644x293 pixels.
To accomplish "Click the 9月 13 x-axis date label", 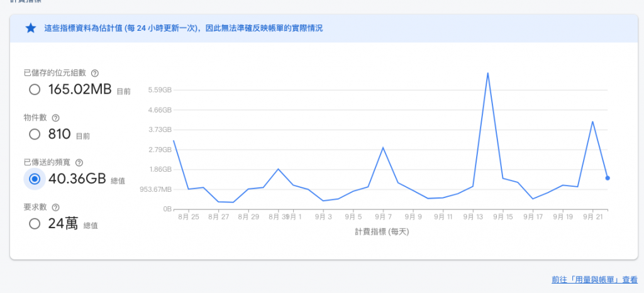I will pos(473,217).
